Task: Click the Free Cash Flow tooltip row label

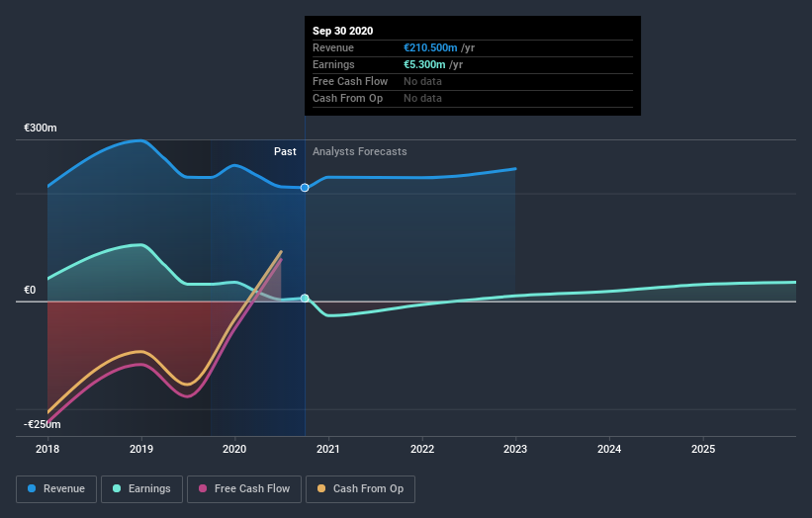Action: click(x=350, y=81)
